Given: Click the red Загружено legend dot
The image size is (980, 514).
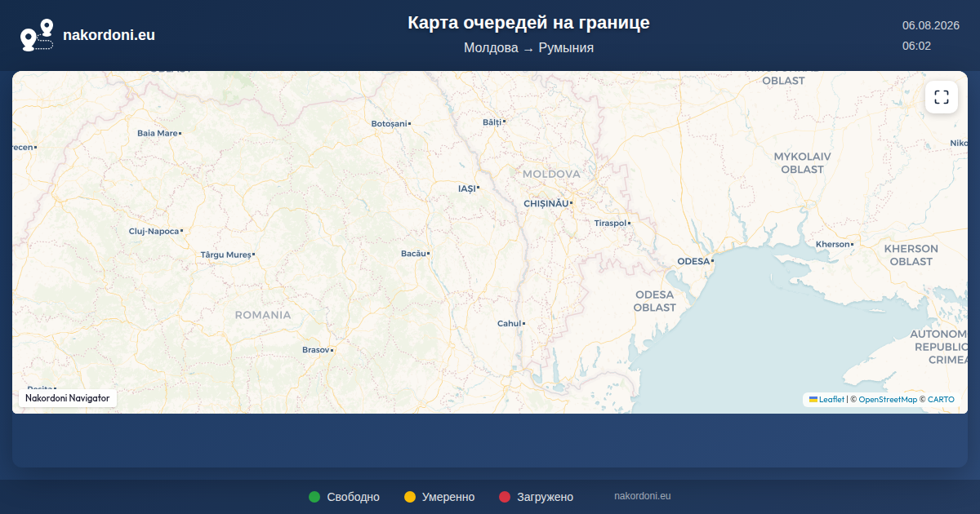Looking at the screenshot, I should pos(505,497).
